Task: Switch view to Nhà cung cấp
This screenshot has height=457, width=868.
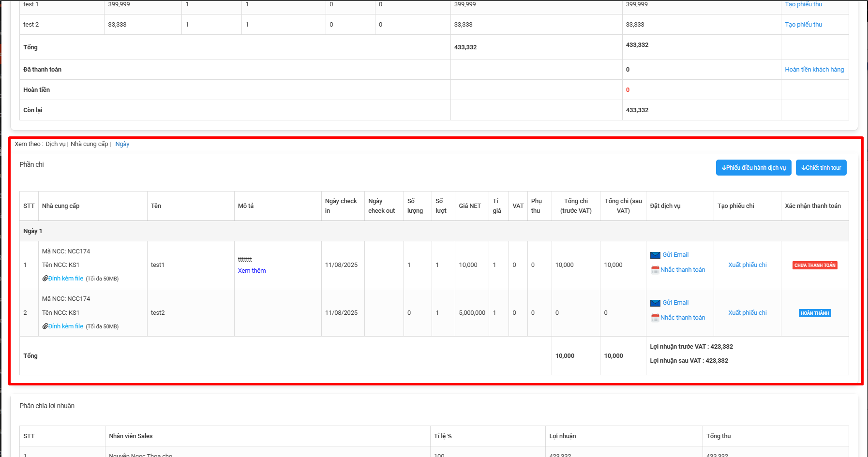Action: click(89, 144)
